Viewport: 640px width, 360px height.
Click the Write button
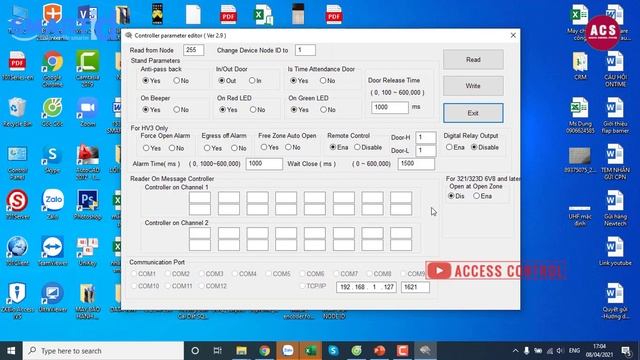(473, 86)
